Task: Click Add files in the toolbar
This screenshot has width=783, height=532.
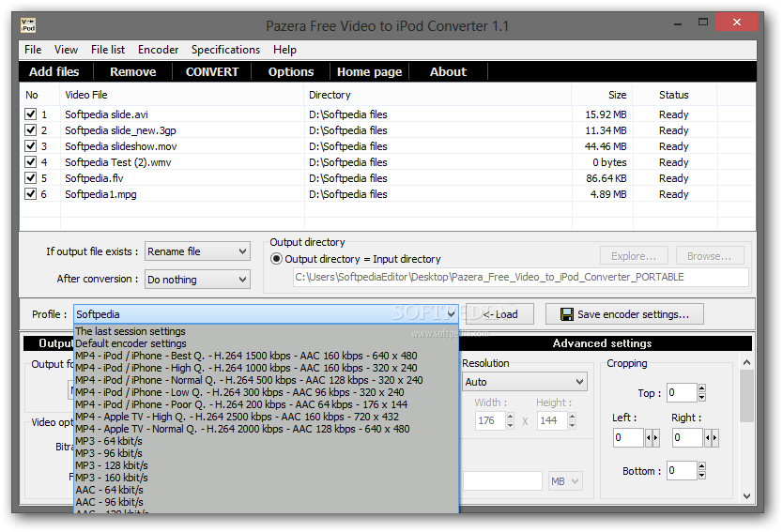Action: (54, 72)
